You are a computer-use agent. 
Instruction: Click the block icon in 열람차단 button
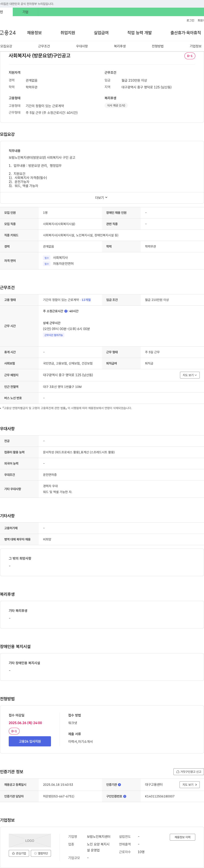coord(35,853)
